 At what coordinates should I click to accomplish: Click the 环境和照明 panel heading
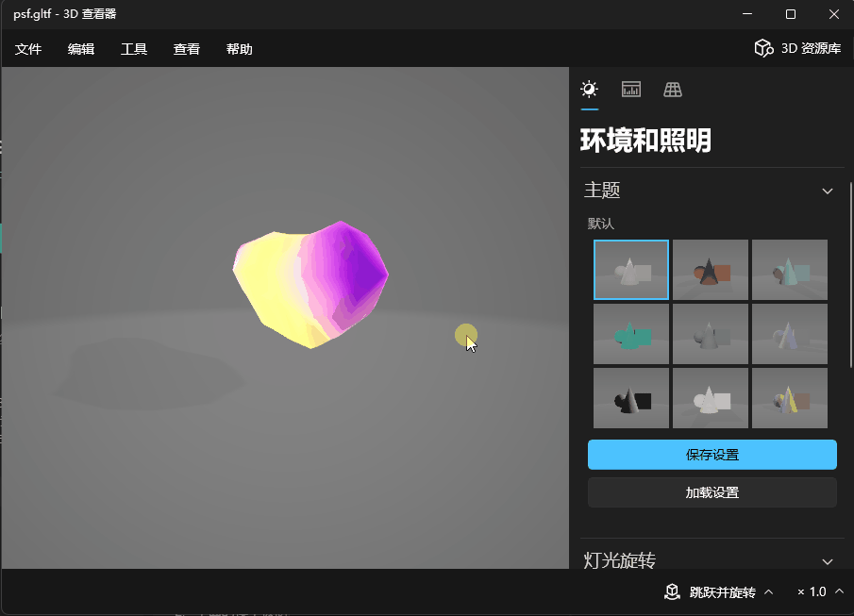tap(645, 140)
